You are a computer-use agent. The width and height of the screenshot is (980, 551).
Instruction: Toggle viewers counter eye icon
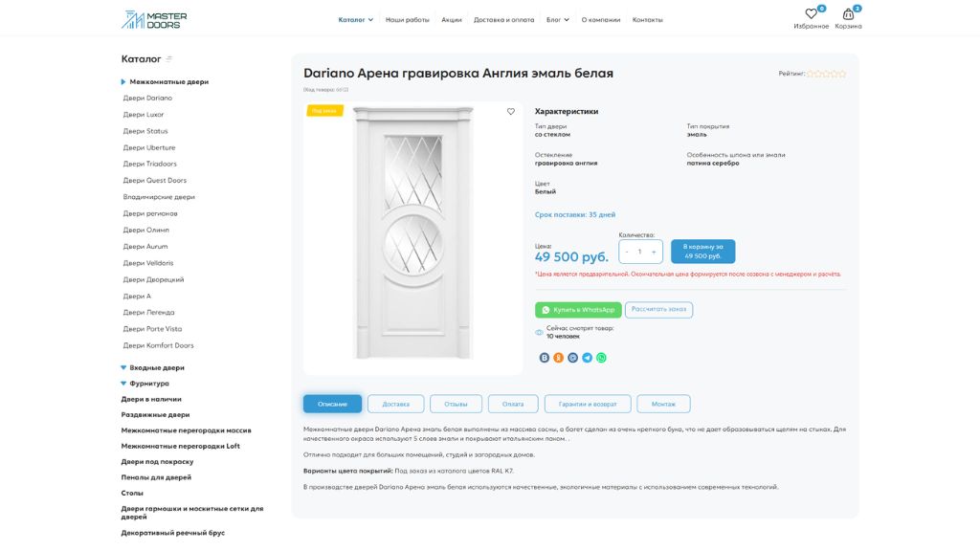540,332
